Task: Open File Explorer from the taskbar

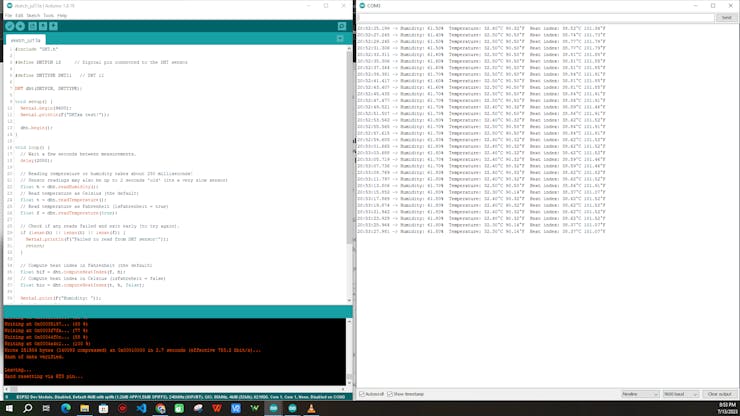Action: point(84,408)
